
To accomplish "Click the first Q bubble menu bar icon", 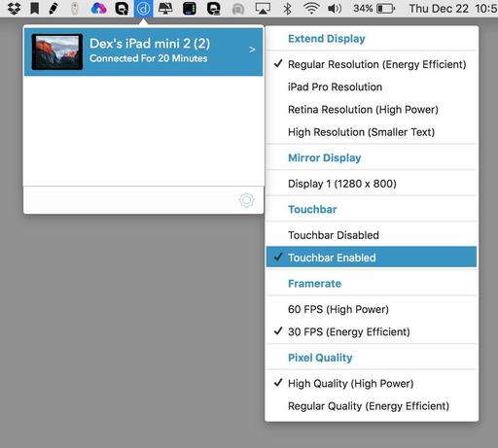I will coord(122,9).
